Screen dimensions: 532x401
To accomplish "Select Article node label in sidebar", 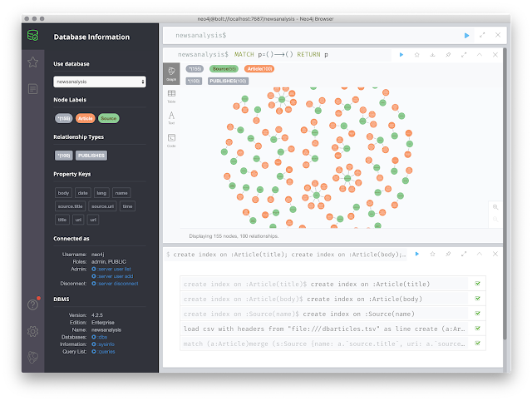I will (x=85, y=118).
